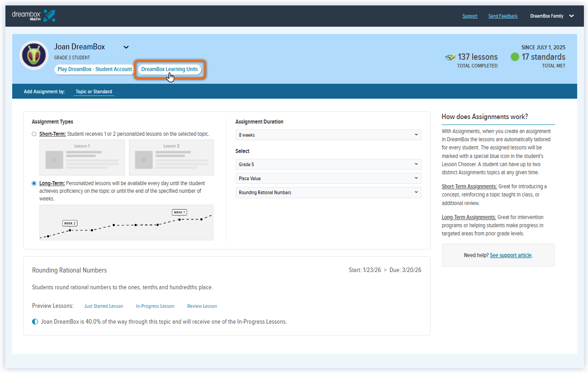The height and width of the screenshot is (373, 588).
Task: Click the Rounding Rational Numbers card heading
Action: click(x=70, y=270)
